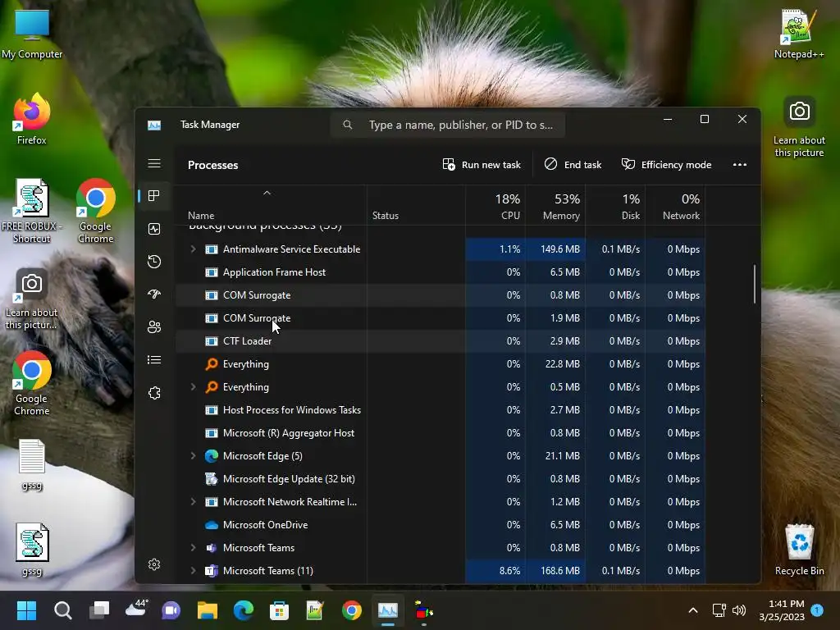This screenshot has height=630, width=840.
Task: Open Learn about this picture icon top right
Action: coord(799,126)
